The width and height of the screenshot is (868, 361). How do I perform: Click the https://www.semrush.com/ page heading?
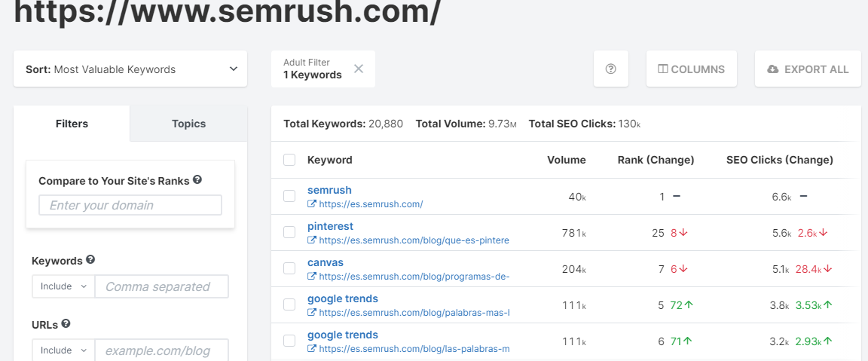pyautogui.click(x=228, y=12)
